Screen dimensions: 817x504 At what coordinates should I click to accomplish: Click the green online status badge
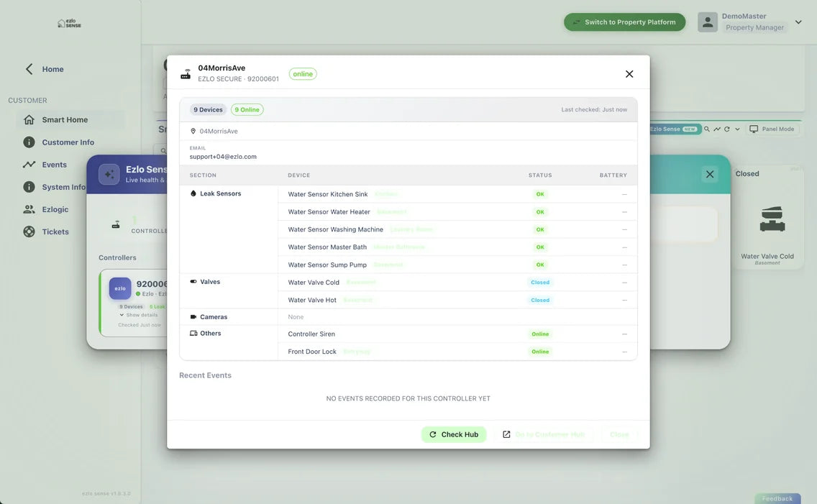click(303, 74)
